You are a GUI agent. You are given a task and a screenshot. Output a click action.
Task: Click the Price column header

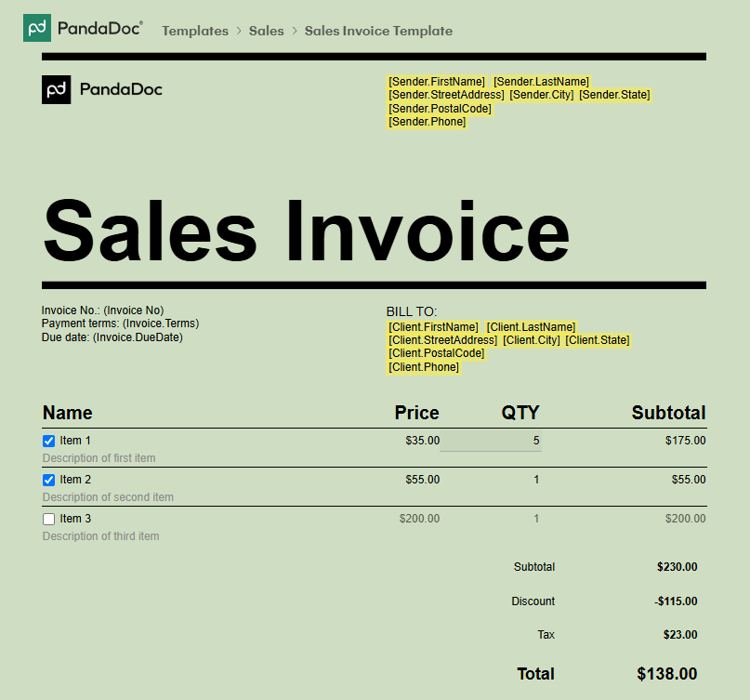(416, 413)
